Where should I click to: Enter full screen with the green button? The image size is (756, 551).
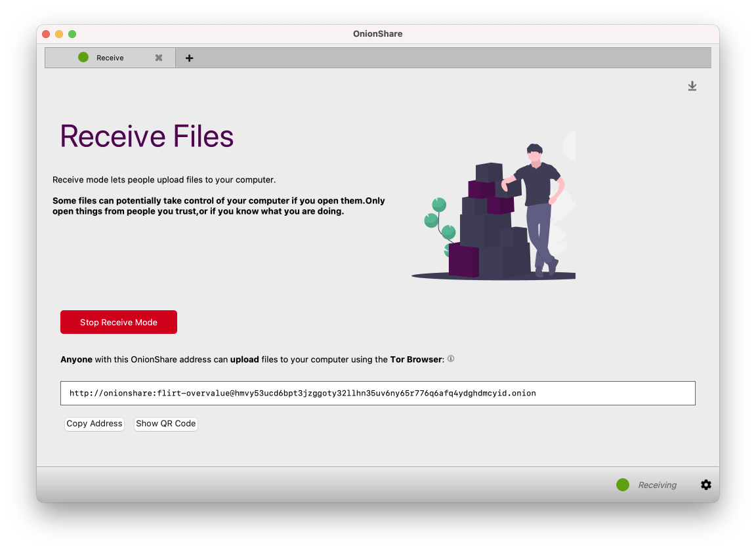[x=72, y=33]
